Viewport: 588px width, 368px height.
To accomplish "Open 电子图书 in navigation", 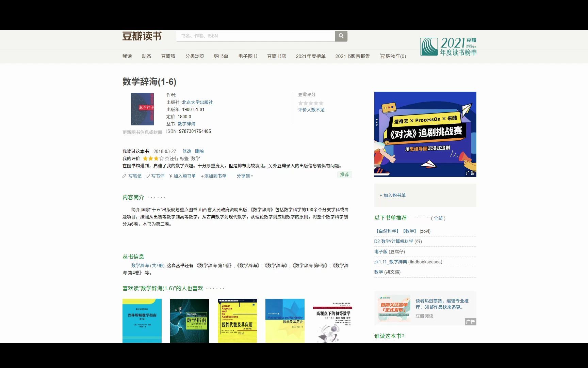I will tap(248, 56).
